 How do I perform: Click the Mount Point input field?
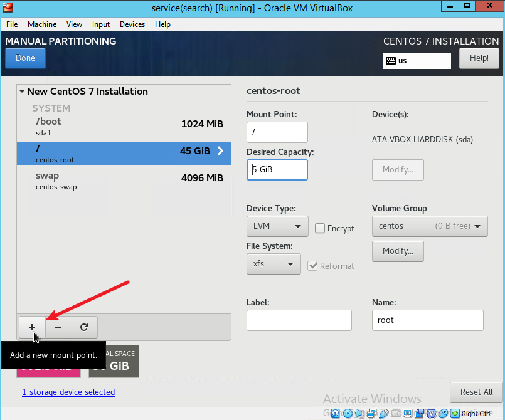coord(277,132)
